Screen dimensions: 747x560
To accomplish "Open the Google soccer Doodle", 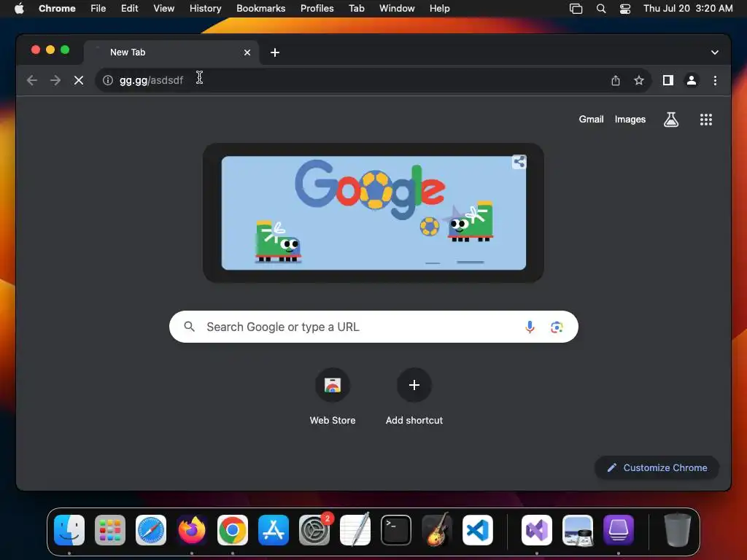I will [x=373, y=213].
